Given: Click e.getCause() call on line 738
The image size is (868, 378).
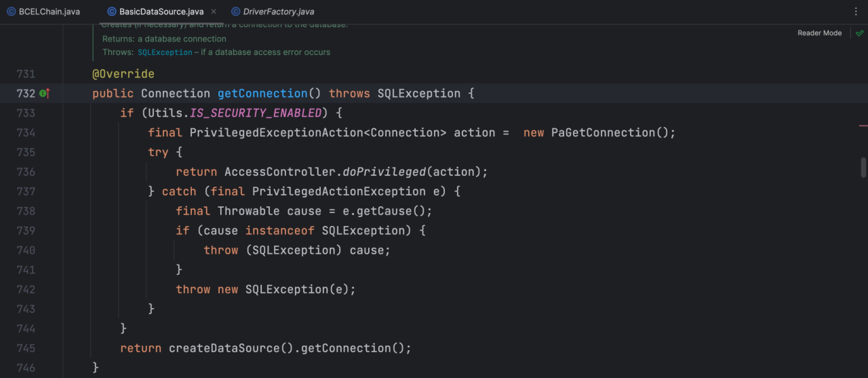Looking at the screenshot, I should click(384, 211).
